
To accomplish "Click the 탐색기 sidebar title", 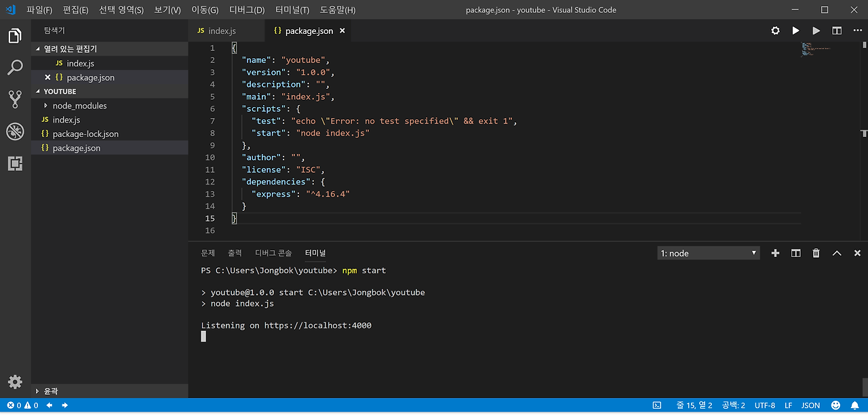I will tap(54, 31).
